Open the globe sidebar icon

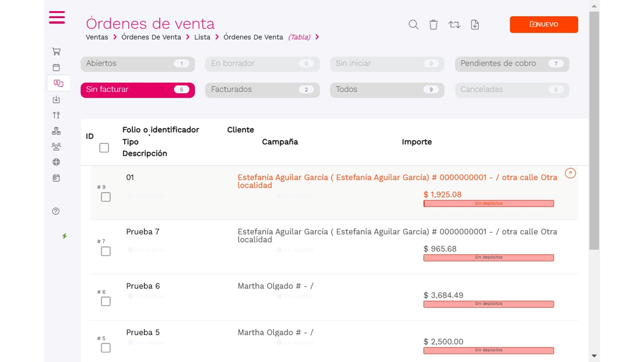coord(56,162)
